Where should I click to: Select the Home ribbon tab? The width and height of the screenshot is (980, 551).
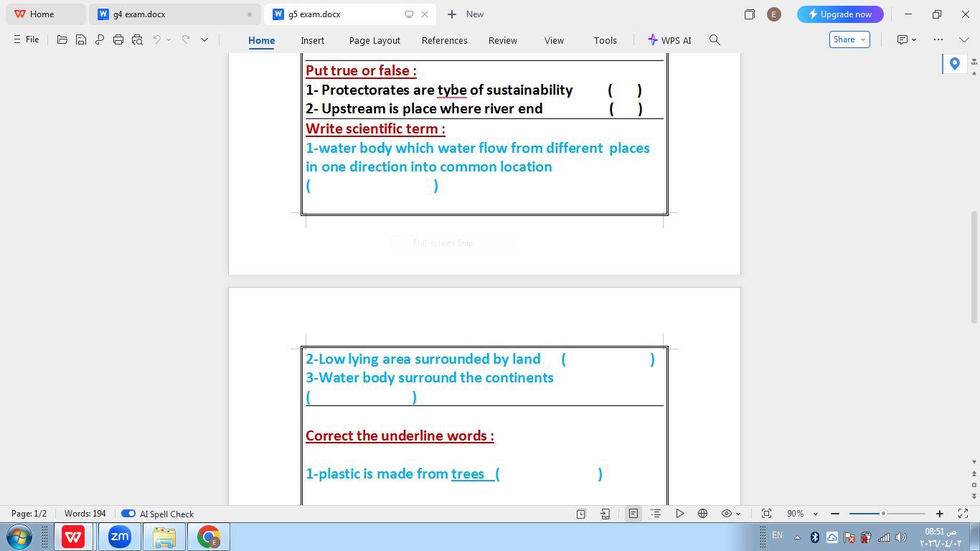click(x=261, y=41)
